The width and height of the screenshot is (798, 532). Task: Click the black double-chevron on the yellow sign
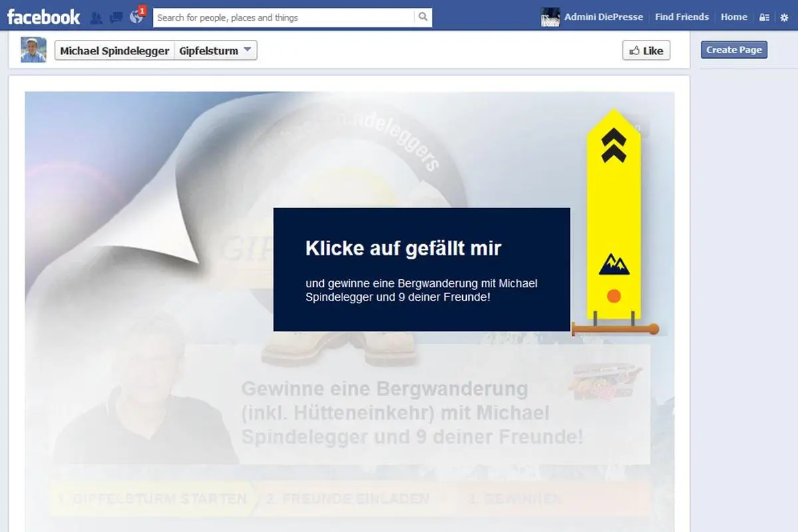pyautogui.click(x=615, y=143)
